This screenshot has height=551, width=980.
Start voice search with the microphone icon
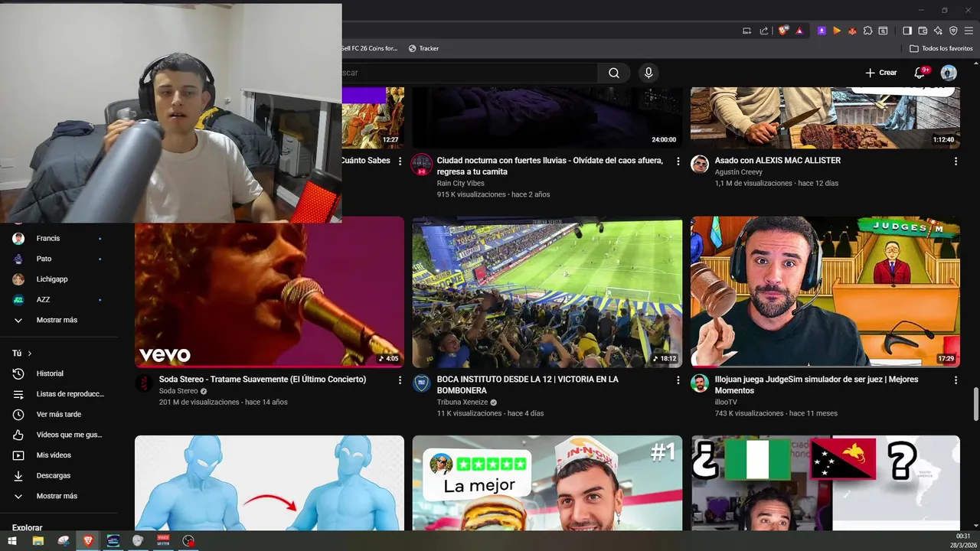[648, 73]
